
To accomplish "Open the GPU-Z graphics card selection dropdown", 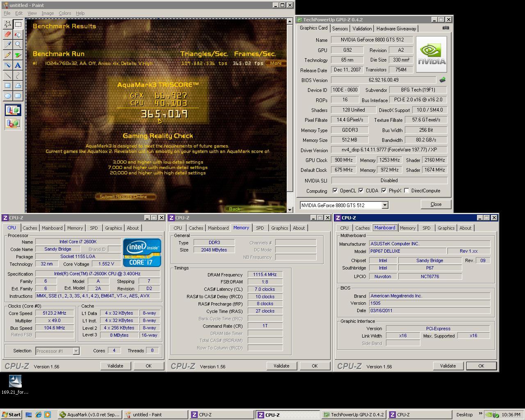I will click(x=385, y=205).
